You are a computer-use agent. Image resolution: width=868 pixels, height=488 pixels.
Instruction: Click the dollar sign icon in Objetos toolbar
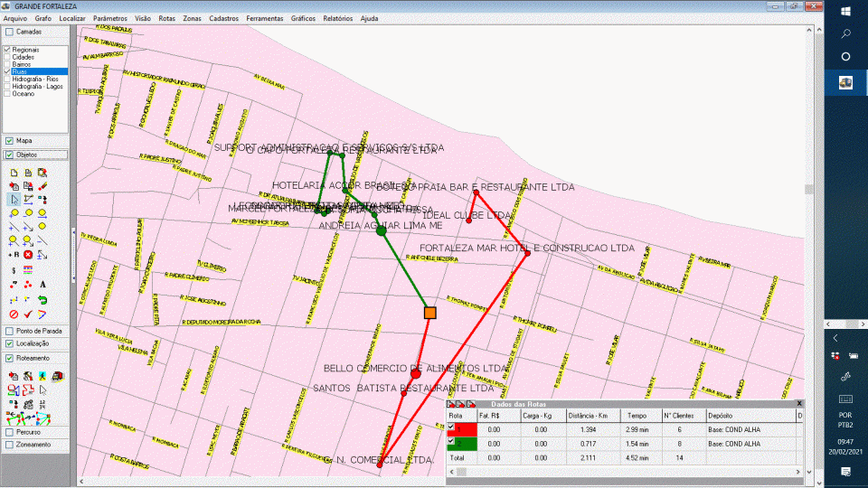click(x=14, y=270)
